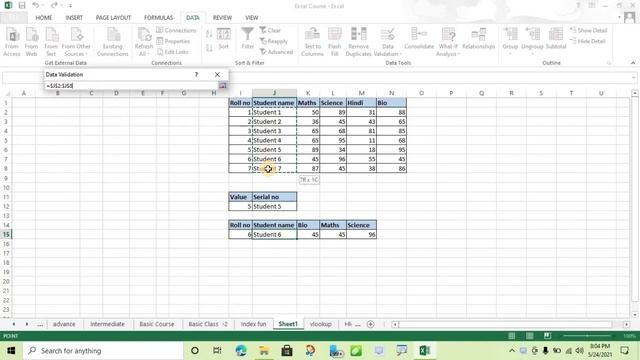Viewport: 640px width, 360px height.
Task: Run Flash Fill
Action: [335, 42]
